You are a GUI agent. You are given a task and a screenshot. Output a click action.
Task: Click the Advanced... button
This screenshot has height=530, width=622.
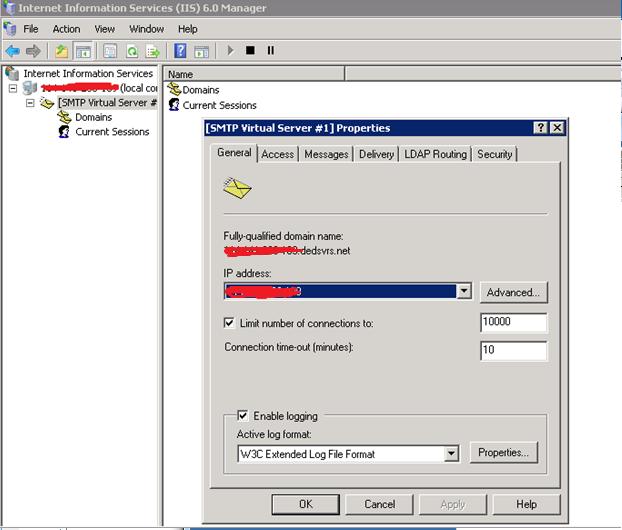tap(513, 293)
